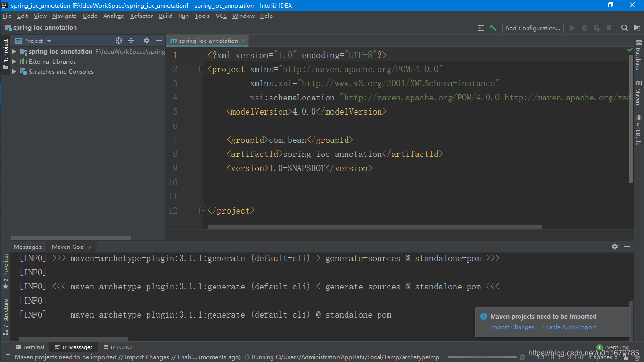Click the Search Everywhere magnifier icon
This screenshot has width=644, height=362.
click(x=625, y=28)
